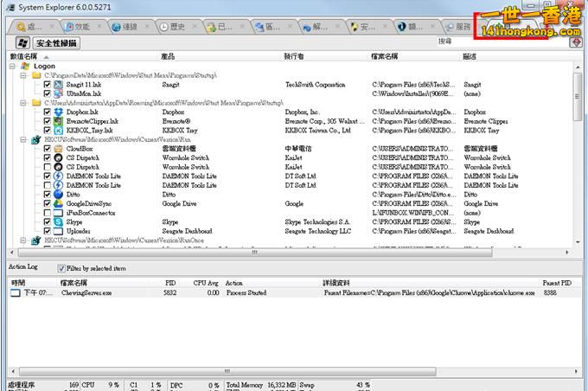
Task: Click the GoogleDriveSync entry icon
Action: tap(59, 203)
